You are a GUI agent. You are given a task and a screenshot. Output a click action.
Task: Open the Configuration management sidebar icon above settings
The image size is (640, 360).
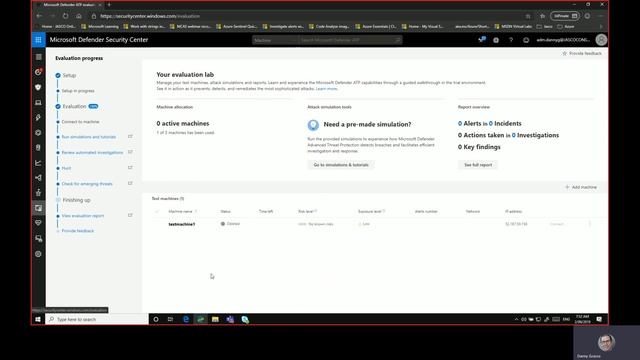pyautogui.click(x=38, y=238)
